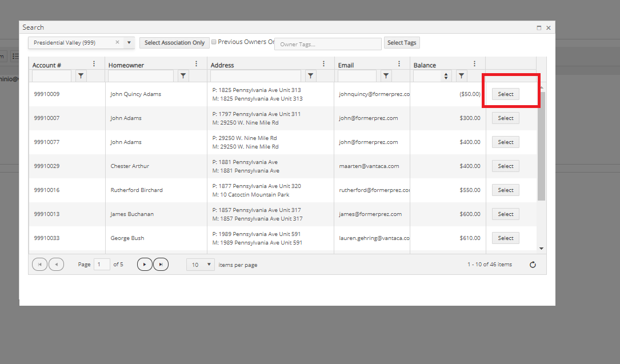620x364 pixels.
Task: Clear the Presidential Valley association selection
Action: pyautogui.click(x=117, y=42)
